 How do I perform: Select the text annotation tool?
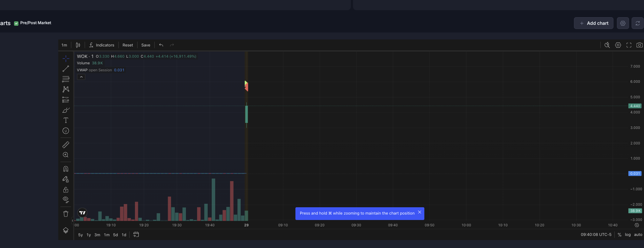[66, 120]
